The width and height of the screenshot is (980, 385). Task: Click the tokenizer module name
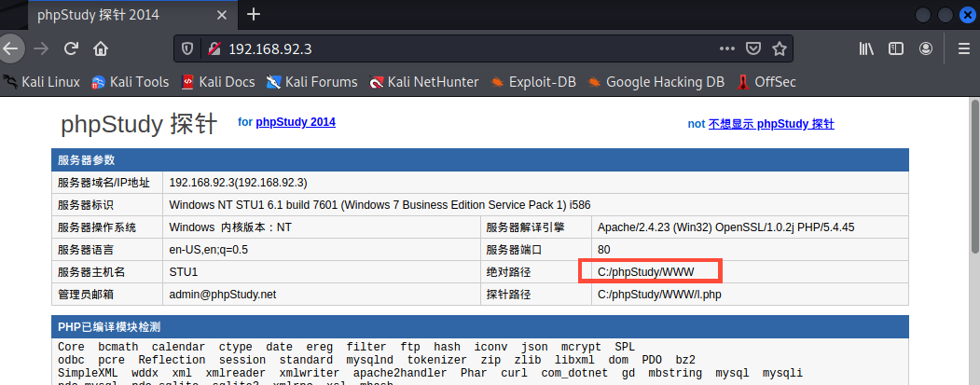(437, 360)
